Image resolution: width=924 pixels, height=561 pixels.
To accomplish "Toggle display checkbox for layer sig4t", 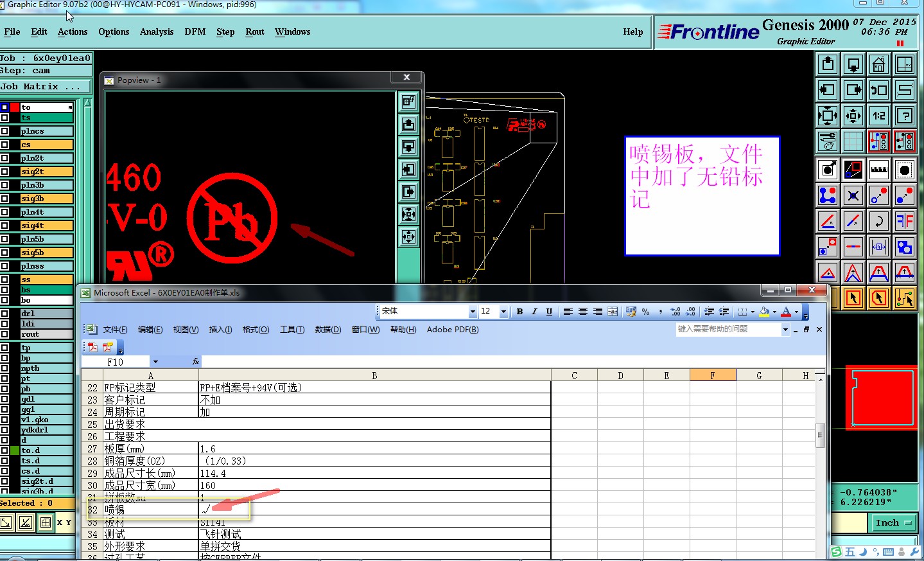I will click(x=4, y=226).
